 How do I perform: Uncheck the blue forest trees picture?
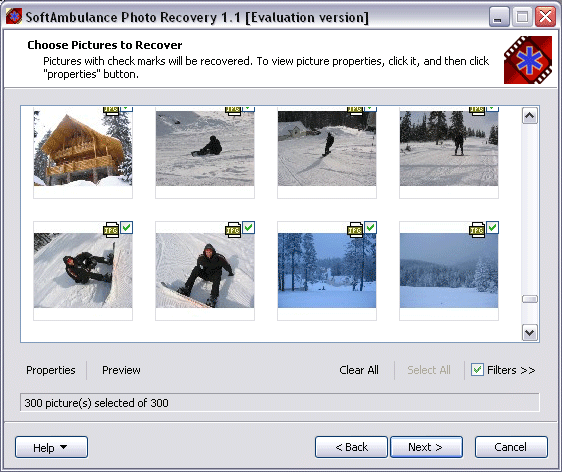[x=370, y=227]
